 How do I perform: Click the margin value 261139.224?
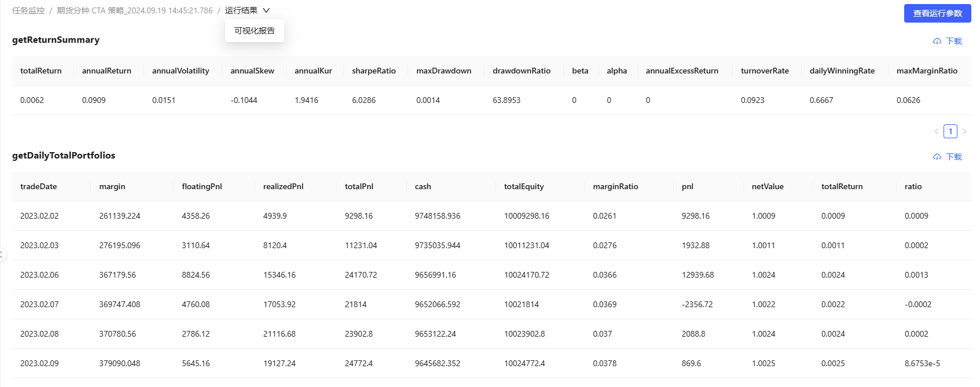120,216
